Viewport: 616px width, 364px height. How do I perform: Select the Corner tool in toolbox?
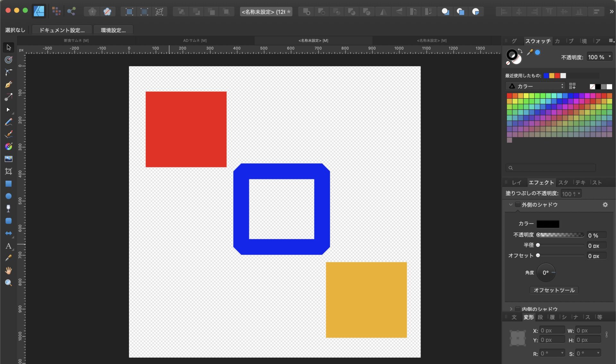9,72
